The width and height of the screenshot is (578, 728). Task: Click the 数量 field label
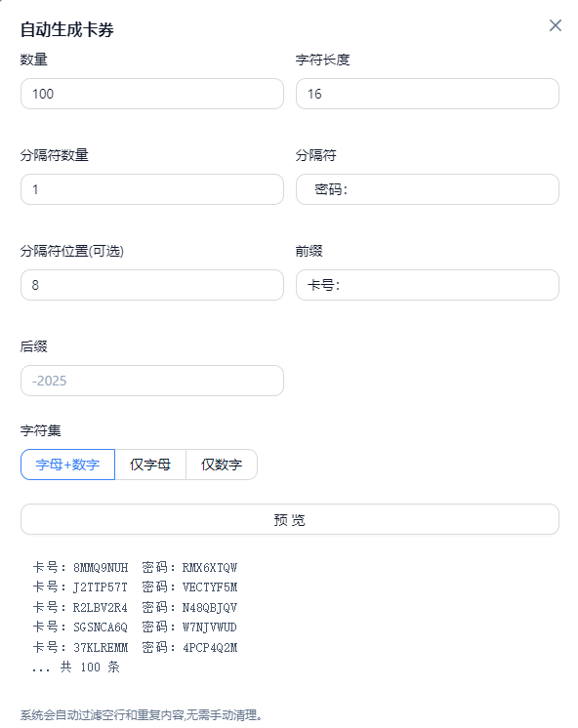pos(33,60)
